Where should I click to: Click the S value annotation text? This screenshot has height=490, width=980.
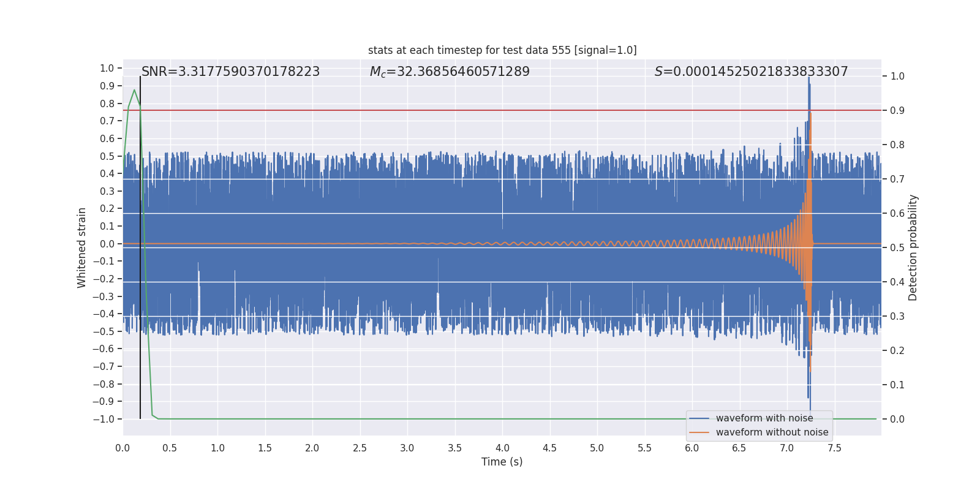pyautogui.click(x=751, y=72)
